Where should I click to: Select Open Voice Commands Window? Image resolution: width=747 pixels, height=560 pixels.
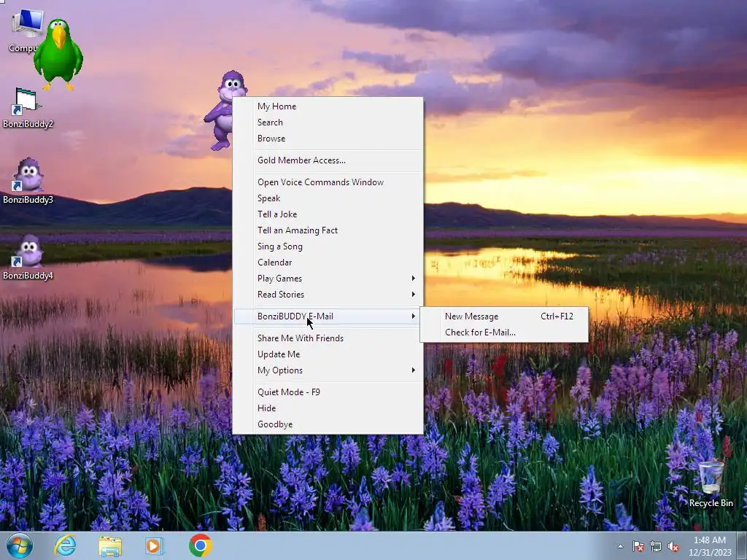[328, 182]
